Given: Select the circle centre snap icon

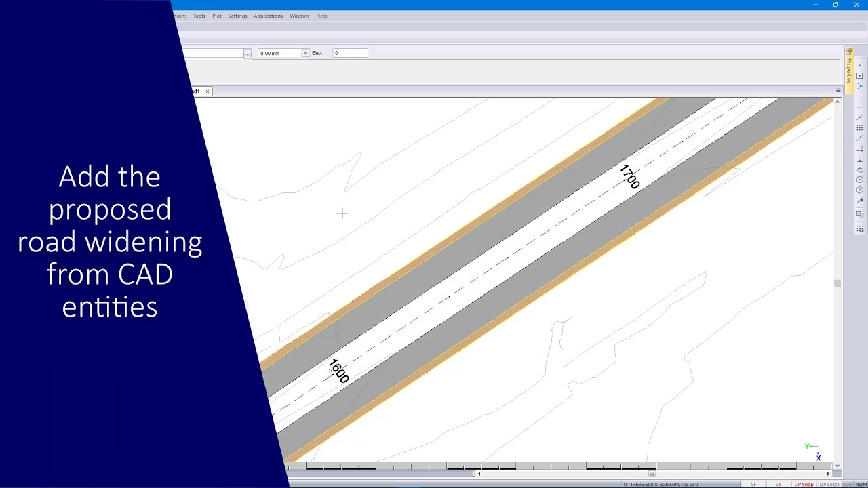Looking at the screenshot, I should click(x=860, y=180).
